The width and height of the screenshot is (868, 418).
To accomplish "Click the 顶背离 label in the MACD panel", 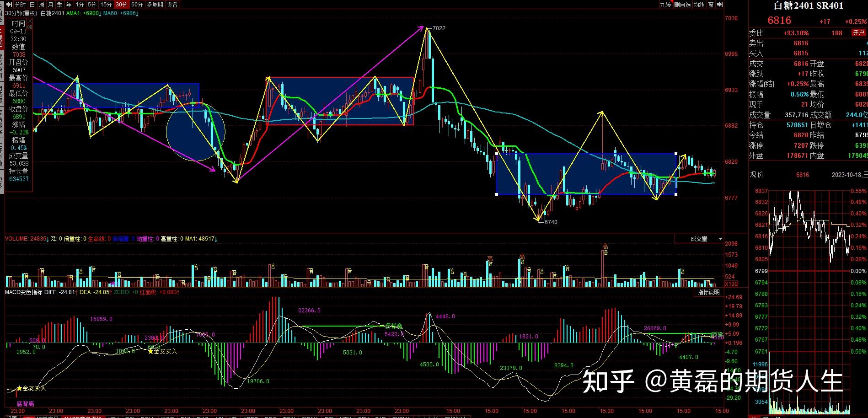I will [393, 326].
